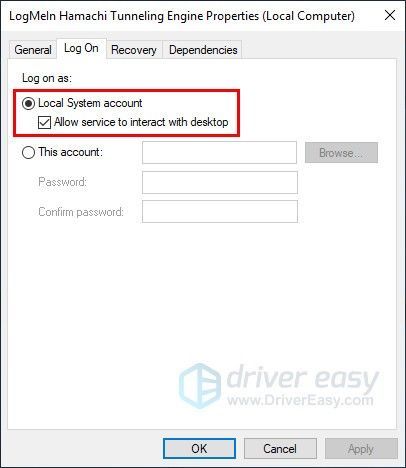Focus the Confirm password input field
The width and height of the screenshot is (406, 468).
pos(220,212)
